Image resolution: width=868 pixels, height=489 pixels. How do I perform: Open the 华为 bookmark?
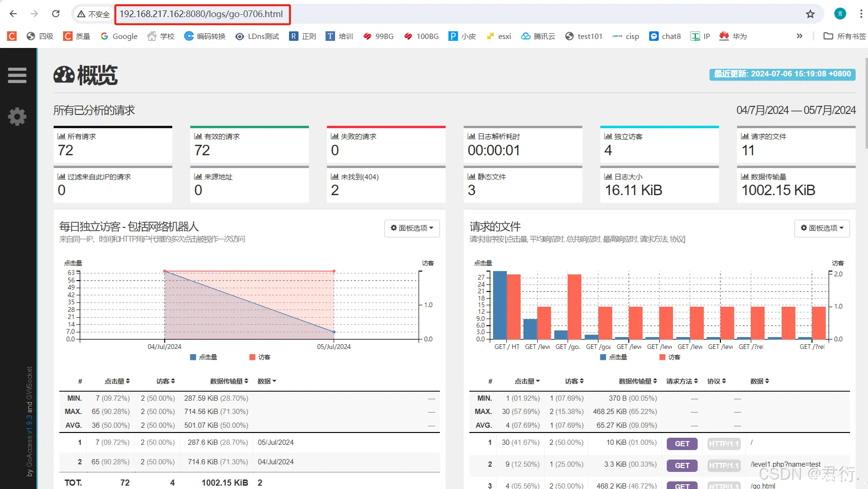[x=733, y=36]
